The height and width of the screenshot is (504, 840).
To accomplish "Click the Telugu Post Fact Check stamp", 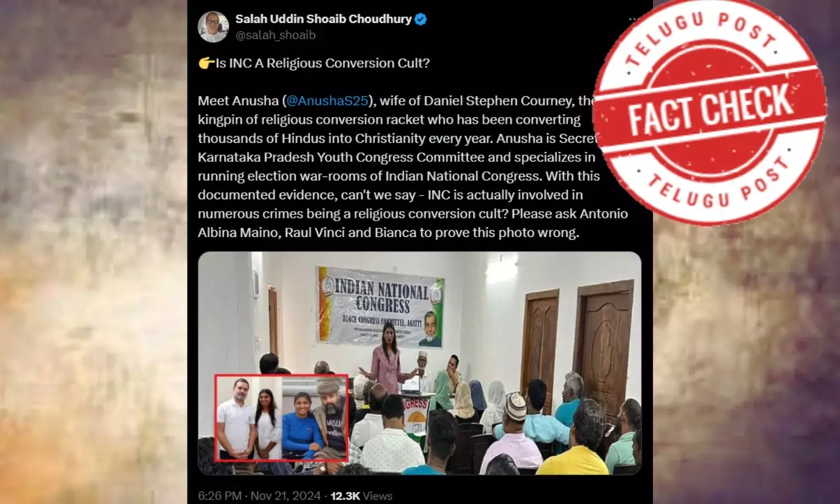I will tap(710, 112).
